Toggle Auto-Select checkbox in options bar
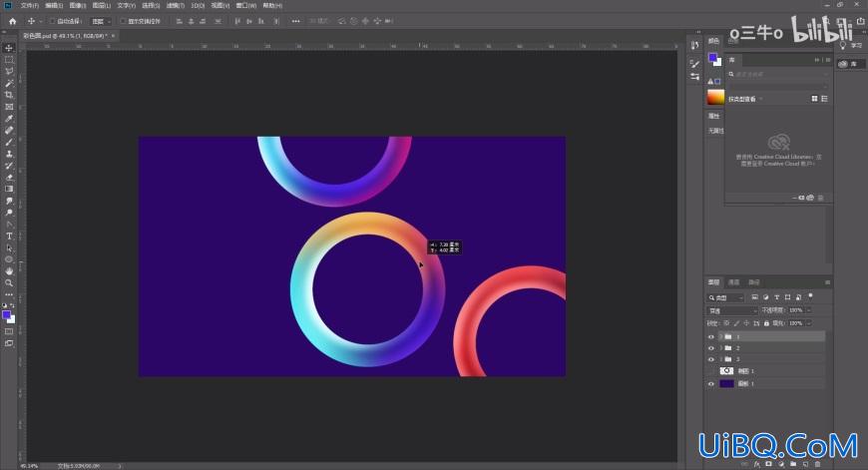The width and height of the screenshot is (868, 470). click(53, 21)
